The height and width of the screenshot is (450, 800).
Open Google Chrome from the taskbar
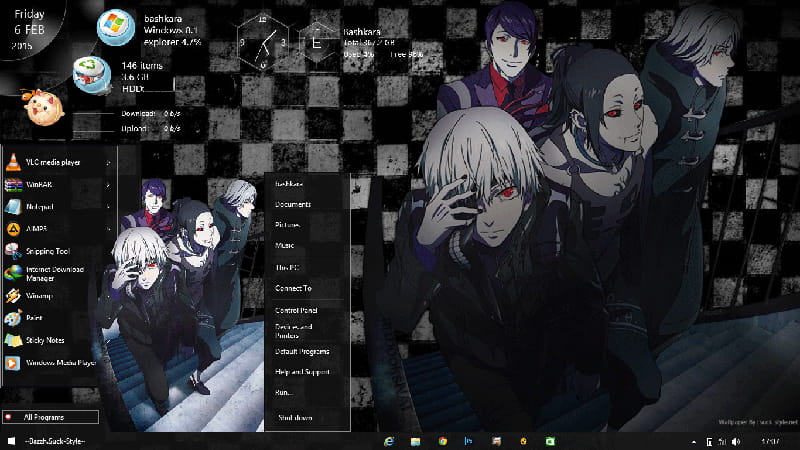[x=442, y=441]
